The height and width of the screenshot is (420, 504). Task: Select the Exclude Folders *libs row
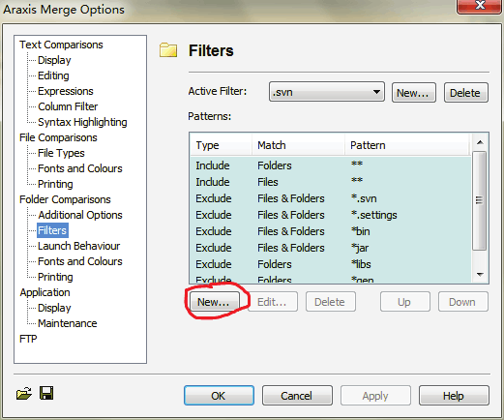tap(331, 264)
